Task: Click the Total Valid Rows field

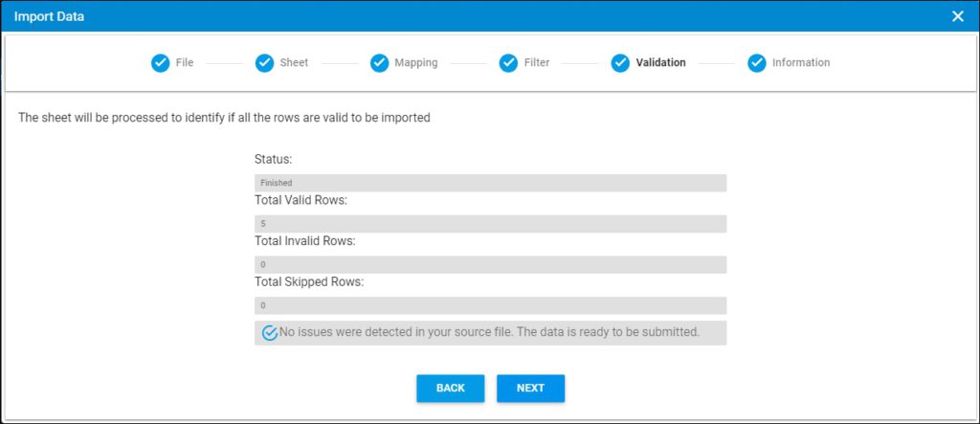Action: click(491, 224)
